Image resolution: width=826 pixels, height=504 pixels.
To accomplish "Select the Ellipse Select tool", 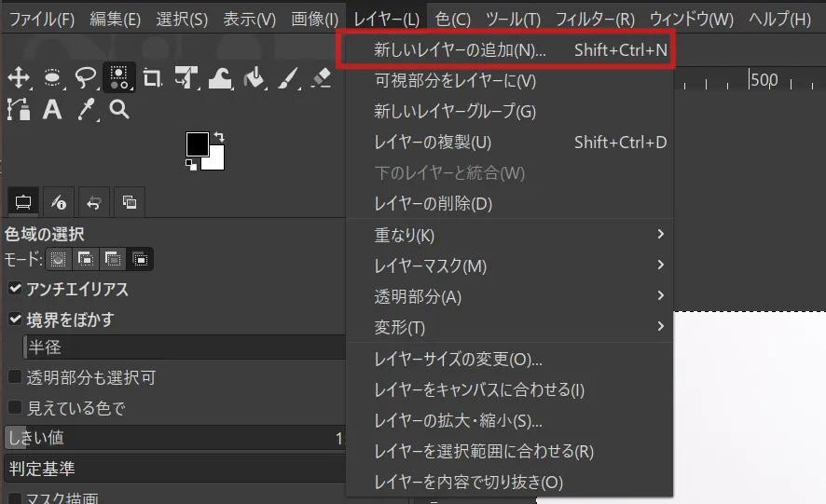I will pyautogui.click(x=52, y=78).
